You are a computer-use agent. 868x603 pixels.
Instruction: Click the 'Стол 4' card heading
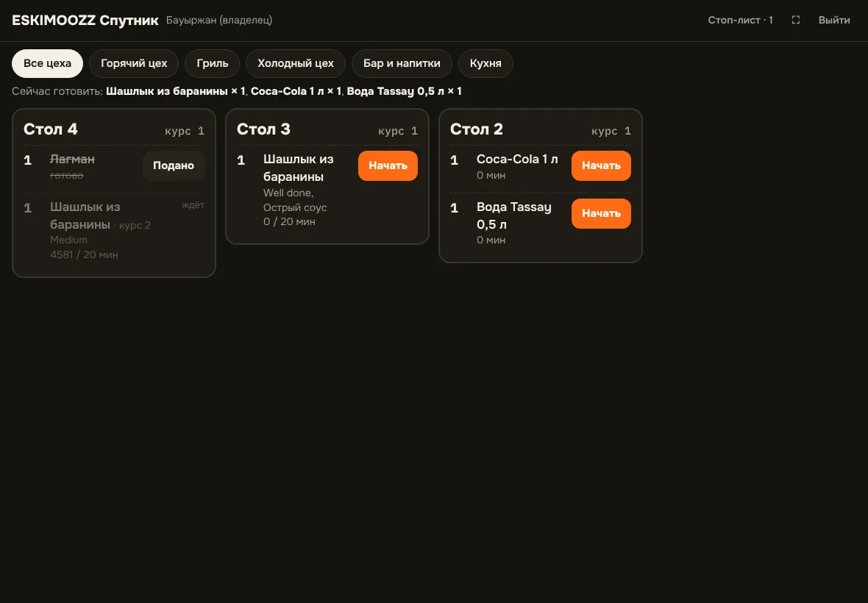[x=50, y=129]
